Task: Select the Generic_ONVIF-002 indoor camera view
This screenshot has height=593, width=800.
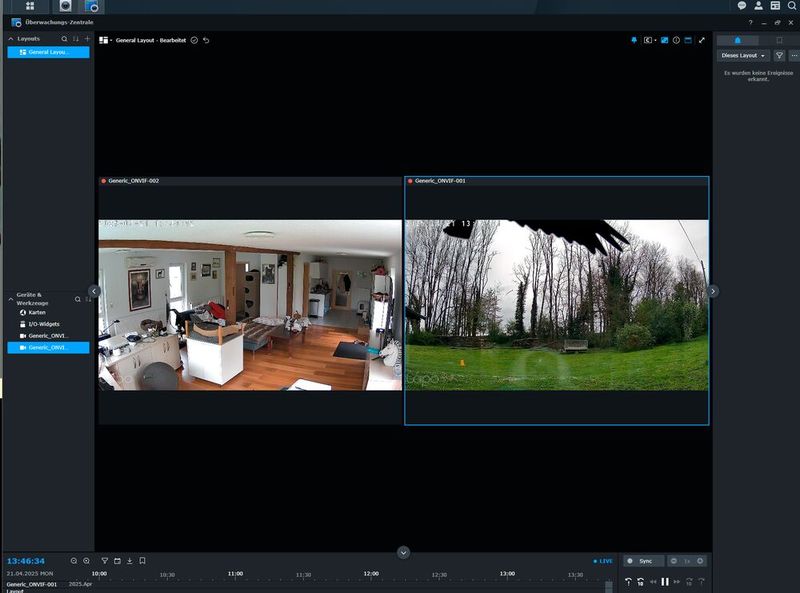Action: coord(250,301)
